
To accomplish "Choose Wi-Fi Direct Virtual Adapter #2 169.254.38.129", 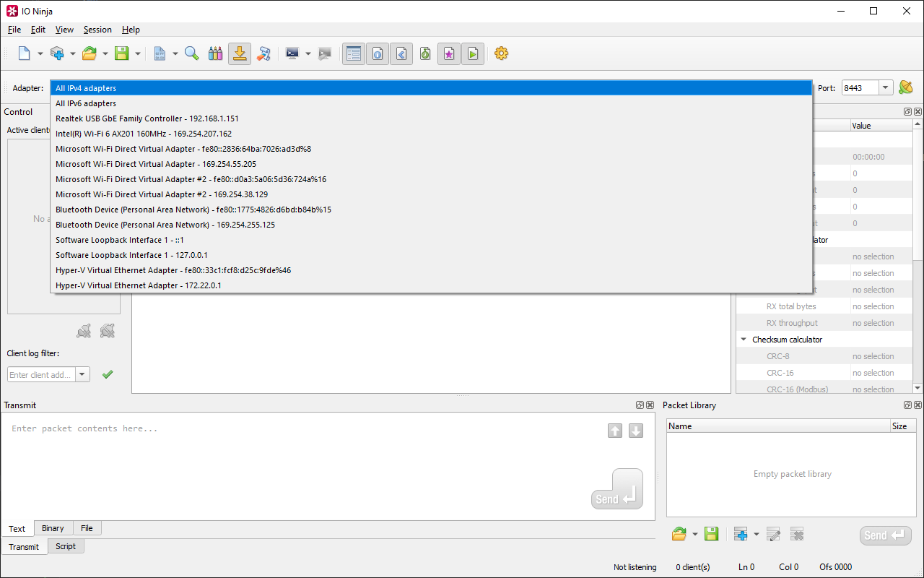I will [x=431, y=194].
